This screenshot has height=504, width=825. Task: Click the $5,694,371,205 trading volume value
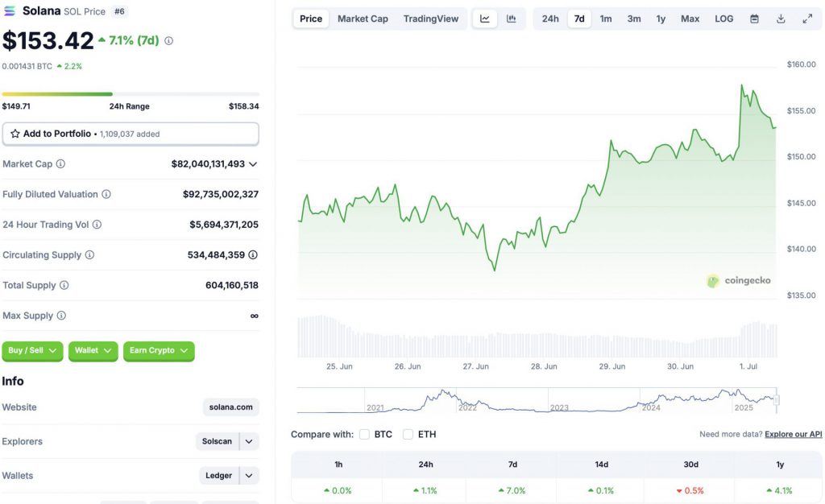click(x=224, y=225)
